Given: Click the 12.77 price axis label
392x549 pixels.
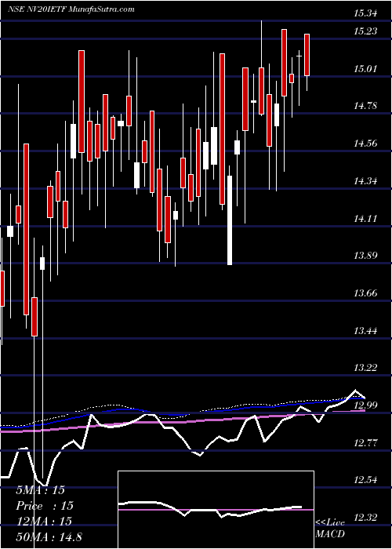Looking at the screenshot, I should [365, 443].
